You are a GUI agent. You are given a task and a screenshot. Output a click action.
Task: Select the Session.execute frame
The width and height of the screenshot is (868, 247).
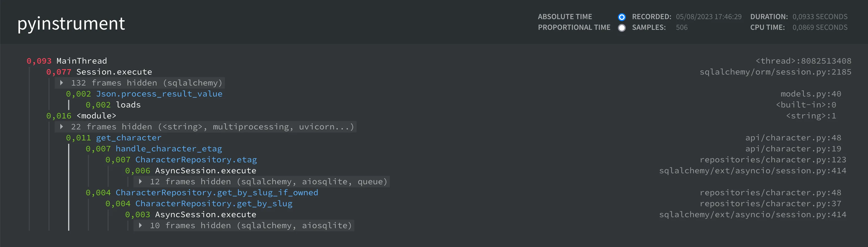pos(114,72)
